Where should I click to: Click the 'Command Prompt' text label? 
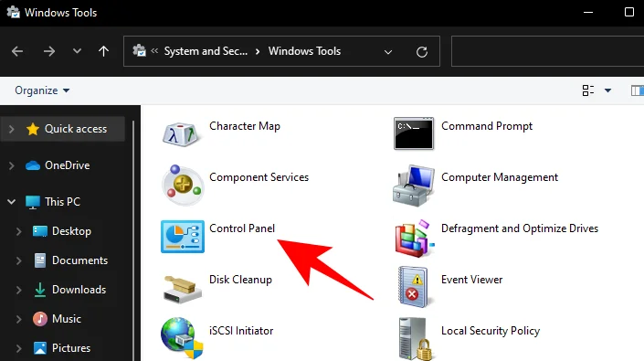(x=487, y=126)
